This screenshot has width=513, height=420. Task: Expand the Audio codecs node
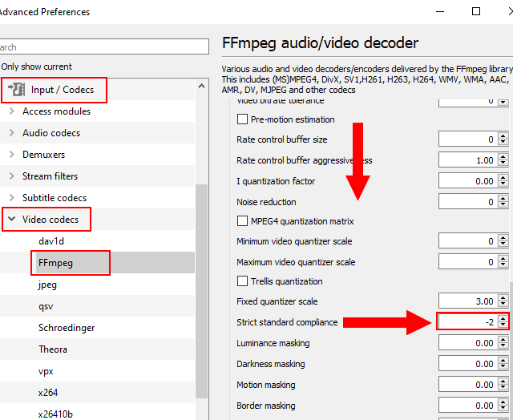point(12,133)
